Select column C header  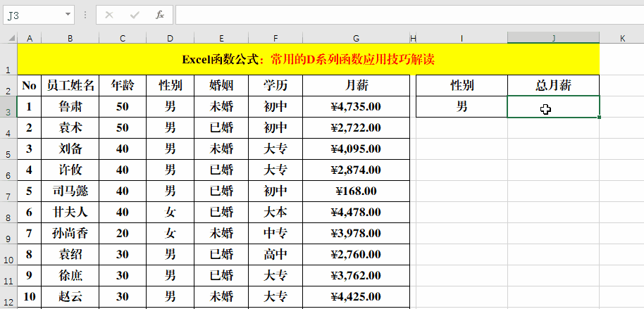[123, 38]
